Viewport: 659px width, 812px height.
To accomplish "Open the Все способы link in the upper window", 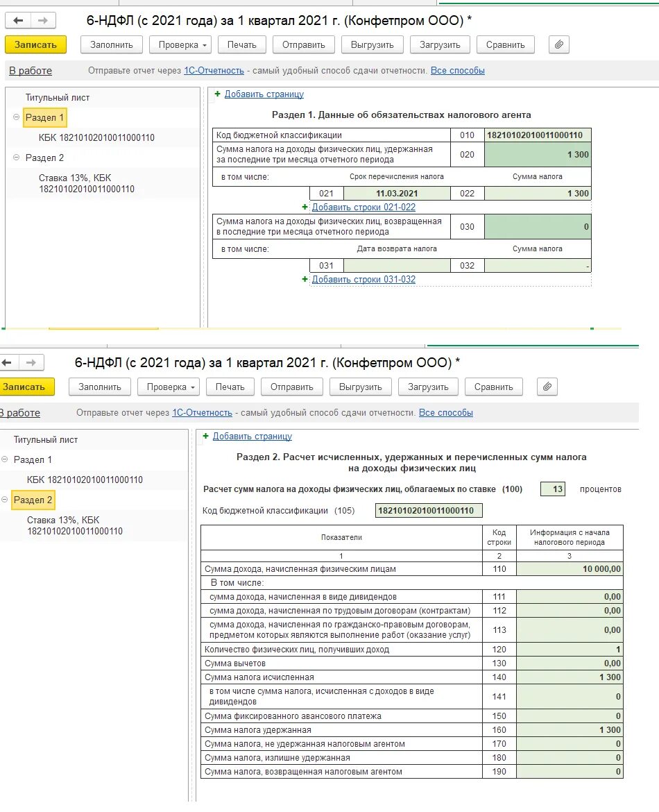I will pyautogui.click(x=458, y=70).
